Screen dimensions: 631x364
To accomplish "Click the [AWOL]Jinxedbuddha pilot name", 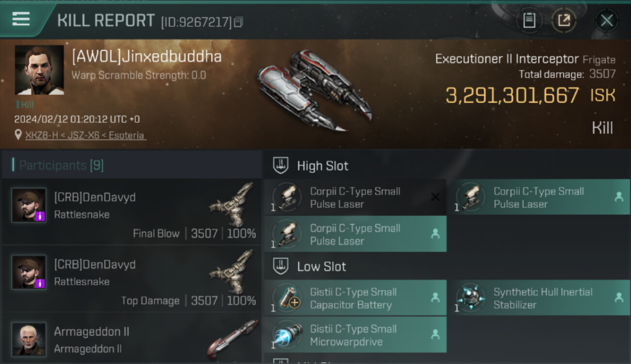I will [x=147, y=57].
